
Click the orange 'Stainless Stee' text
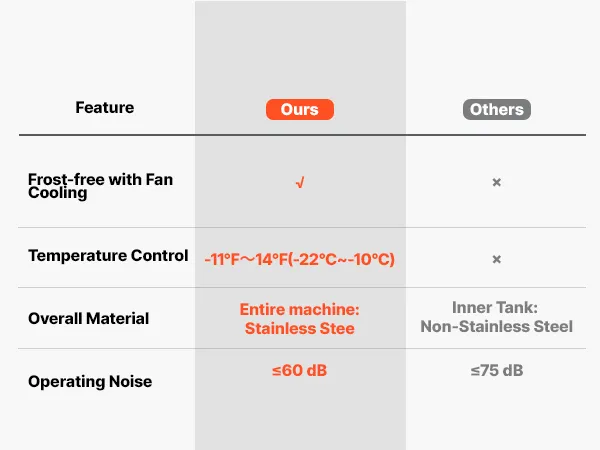pos(300,328)
